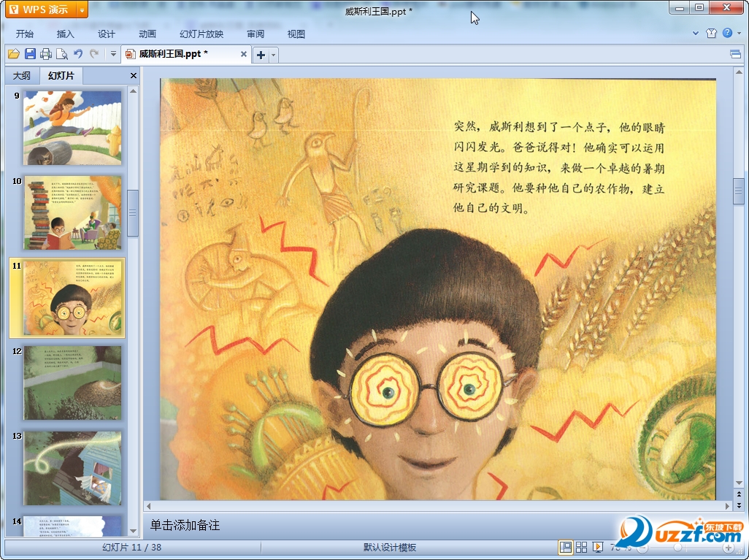The width and height of the screenshot is (749, 560).
Task: Select slide 12 thumbnail
Action: pyautogui.click(x=72, y=383)
